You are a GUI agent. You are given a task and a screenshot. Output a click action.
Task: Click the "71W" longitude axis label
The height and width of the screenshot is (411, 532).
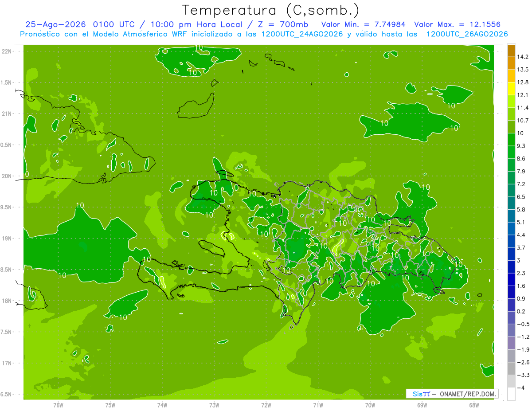(318, 405)
